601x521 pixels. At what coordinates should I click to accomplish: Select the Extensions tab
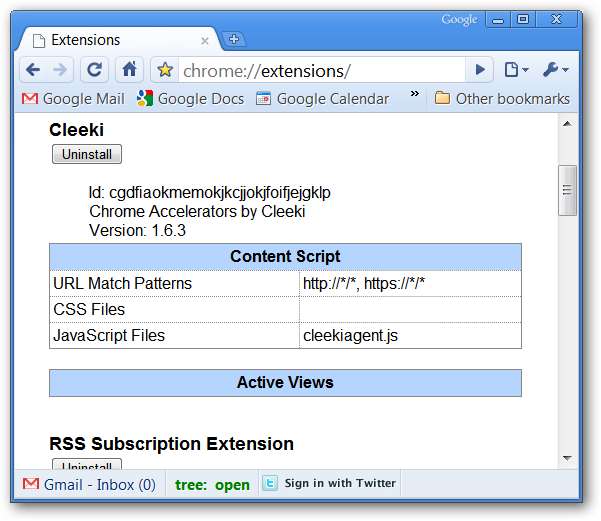[x=110, y=40]
